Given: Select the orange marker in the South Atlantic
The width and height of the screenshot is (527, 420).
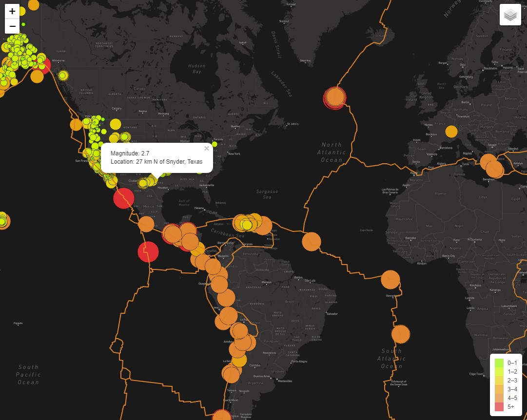Looking at the screenshot, I should coord(400,334).
